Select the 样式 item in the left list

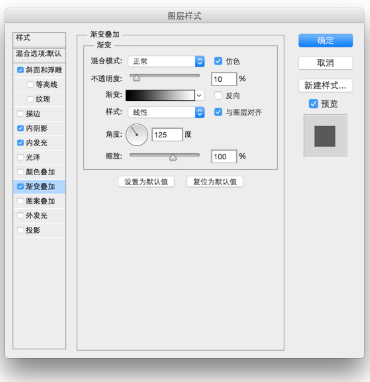point(39,40)
